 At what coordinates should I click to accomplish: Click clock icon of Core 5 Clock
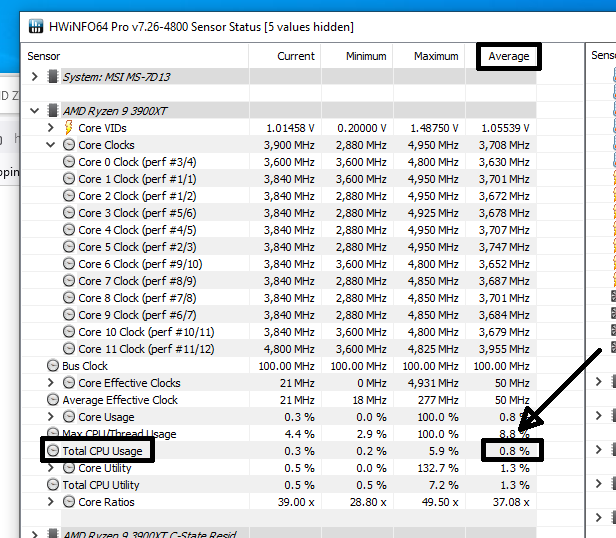[x=69, y=247]
